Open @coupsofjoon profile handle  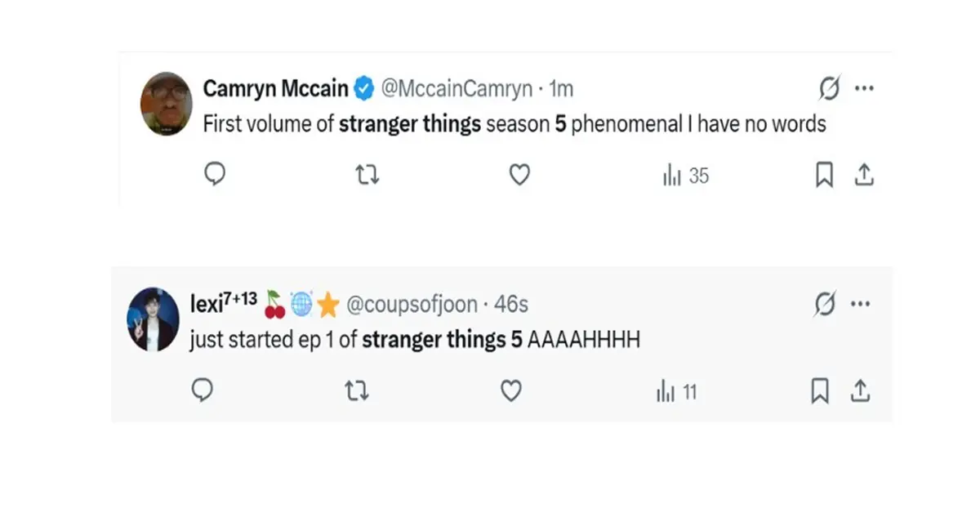click(412, 305)
